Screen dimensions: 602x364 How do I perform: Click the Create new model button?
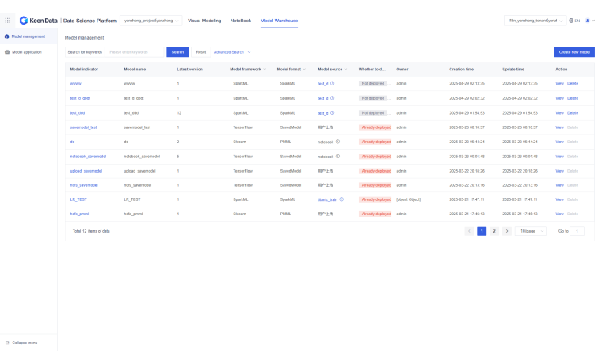click(573, 52)
